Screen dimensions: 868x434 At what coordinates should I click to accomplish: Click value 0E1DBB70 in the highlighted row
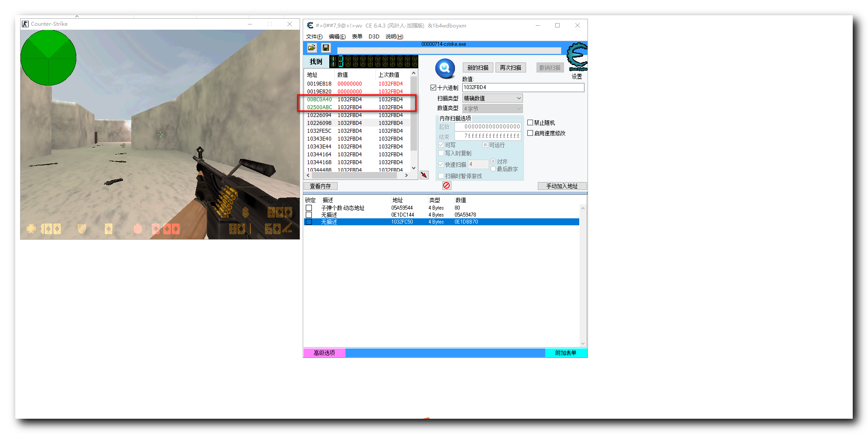[x=466, y=222]
